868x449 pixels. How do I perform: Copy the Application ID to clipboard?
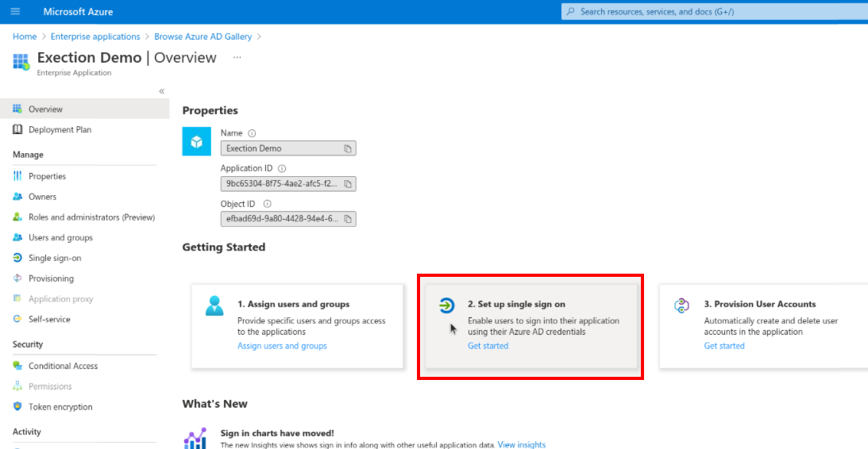click(348, 183)
